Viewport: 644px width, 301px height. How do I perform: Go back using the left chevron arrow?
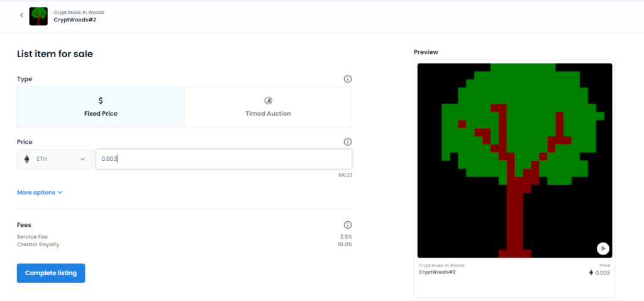pos(22,16)
